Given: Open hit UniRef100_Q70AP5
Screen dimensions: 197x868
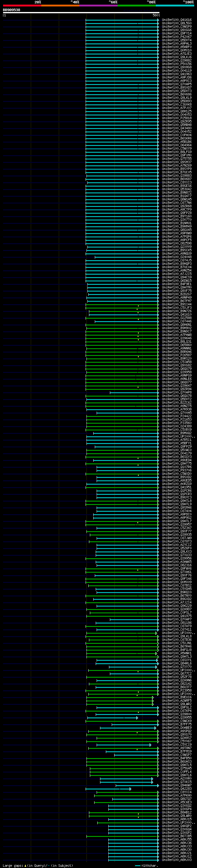Looking at the screenshot, I should pos(177,84).
